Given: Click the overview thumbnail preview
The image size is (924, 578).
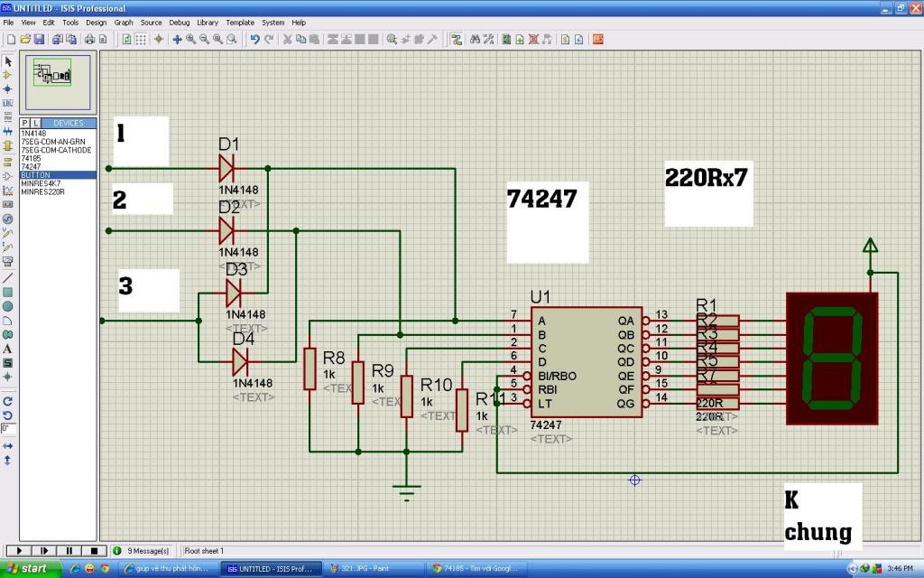Looking at the screenshot, I should [x=58, y=82].
